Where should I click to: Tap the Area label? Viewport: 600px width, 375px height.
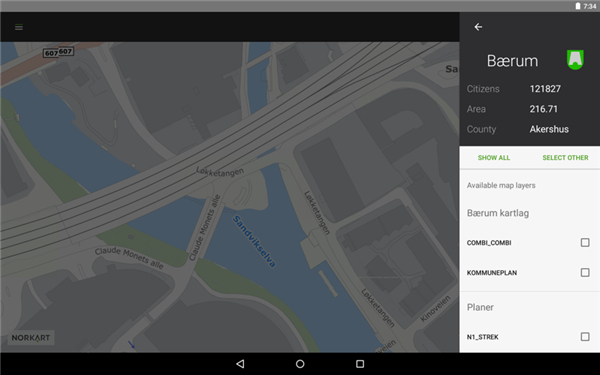click(476, 109)
